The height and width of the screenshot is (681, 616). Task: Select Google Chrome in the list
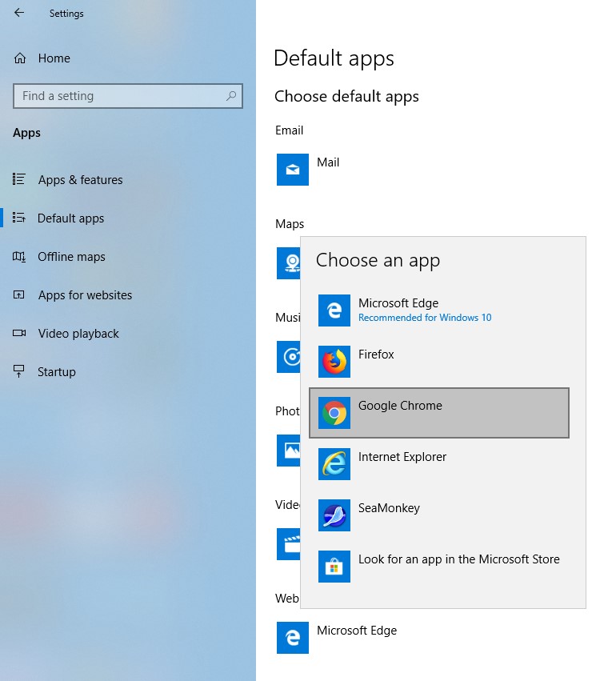pyautogui.click(x=439, y=413)
